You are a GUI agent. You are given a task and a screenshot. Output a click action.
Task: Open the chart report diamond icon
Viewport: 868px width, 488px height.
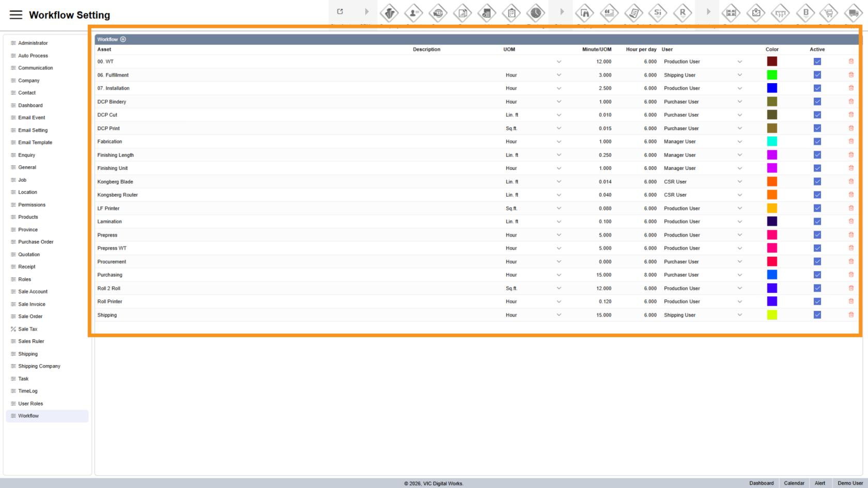[x=462, y=13]
